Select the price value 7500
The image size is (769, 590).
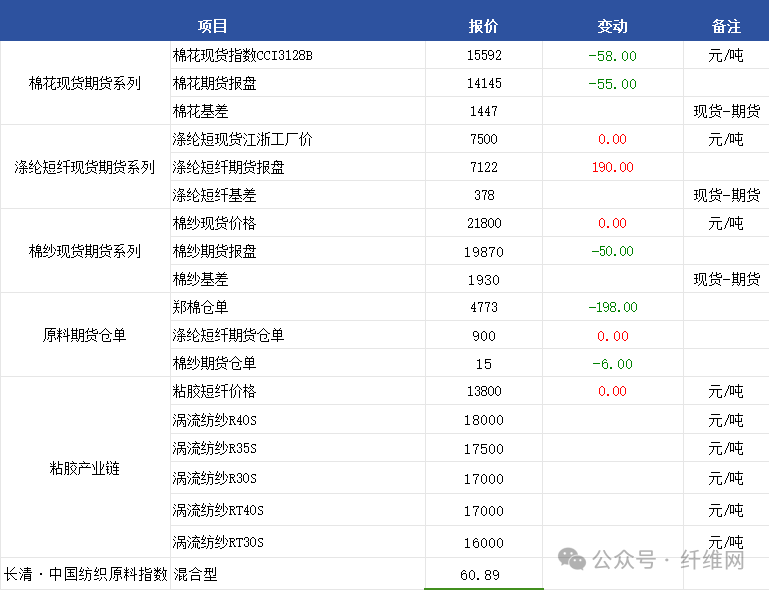tap(484, 139)
